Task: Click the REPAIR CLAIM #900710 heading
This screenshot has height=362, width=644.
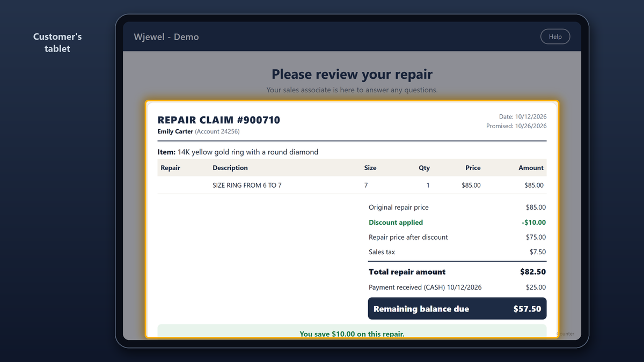Action: click(x=219, y=120)
